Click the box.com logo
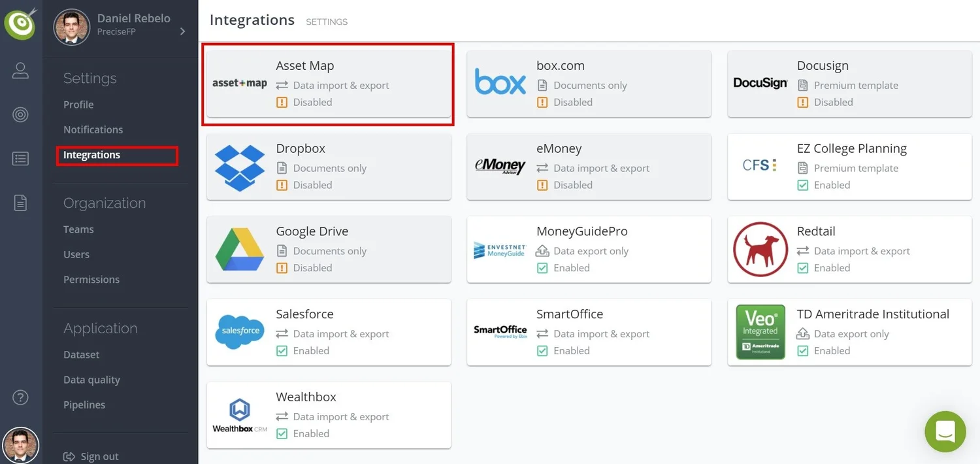Viewport: 980px width, 464px height. pyautogui.click(x=500, y=82)
